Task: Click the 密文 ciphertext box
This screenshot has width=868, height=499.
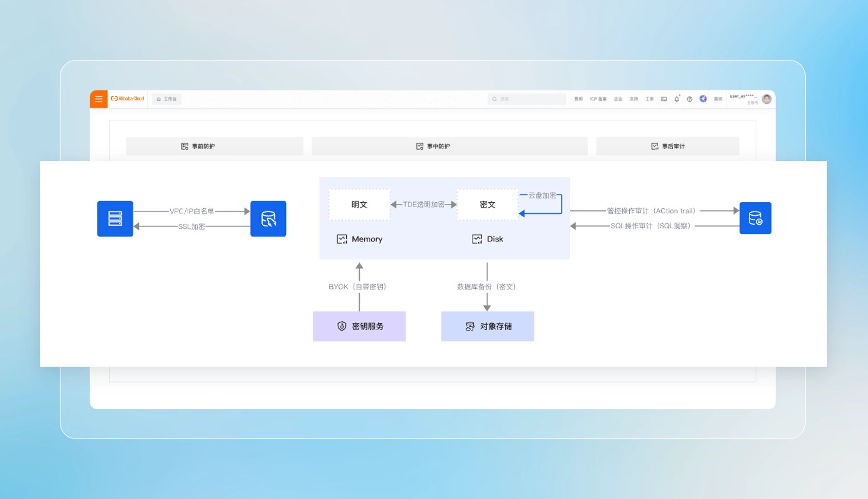Action: click(488, 205)
